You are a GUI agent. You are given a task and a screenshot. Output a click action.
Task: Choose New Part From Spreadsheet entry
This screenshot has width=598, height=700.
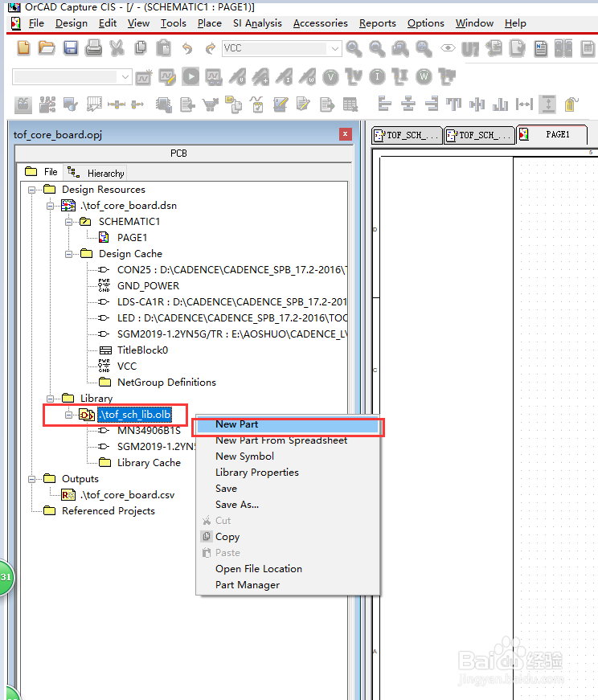(x=288, y=440)
